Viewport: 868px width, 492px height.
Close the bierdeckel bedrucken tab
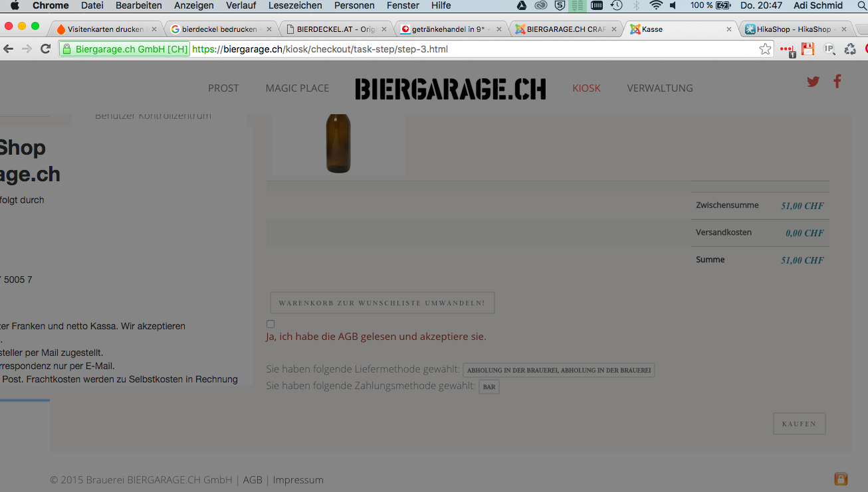tap(269, 29)
